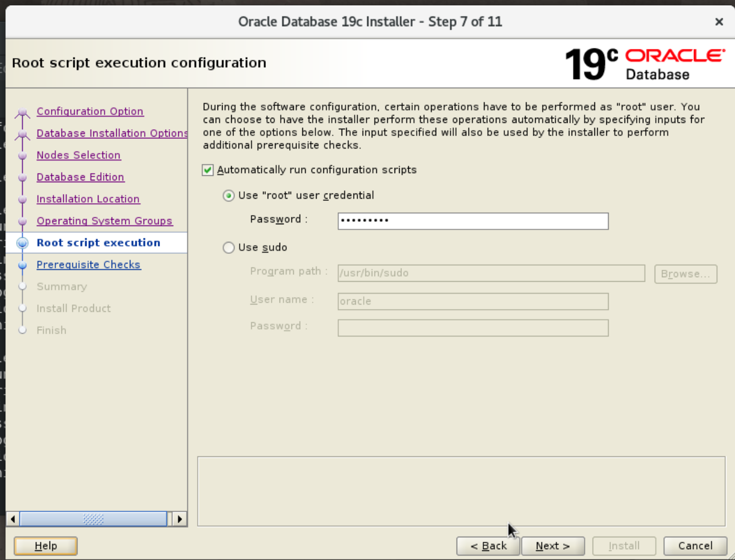
Task: Click the empty message area at bottom
Action: point(461,491)
